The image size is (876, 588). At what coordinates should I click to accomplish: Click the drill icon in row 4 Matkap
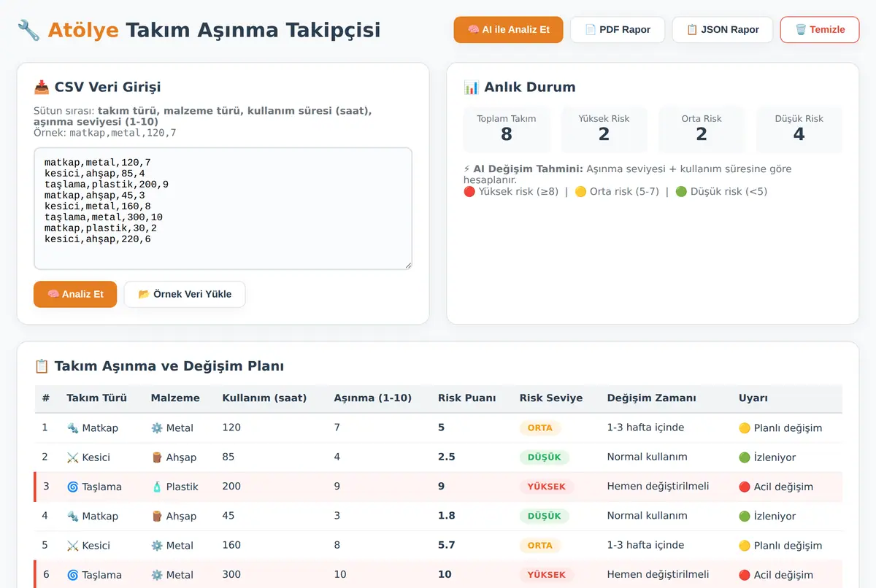[x=72, y=516]
